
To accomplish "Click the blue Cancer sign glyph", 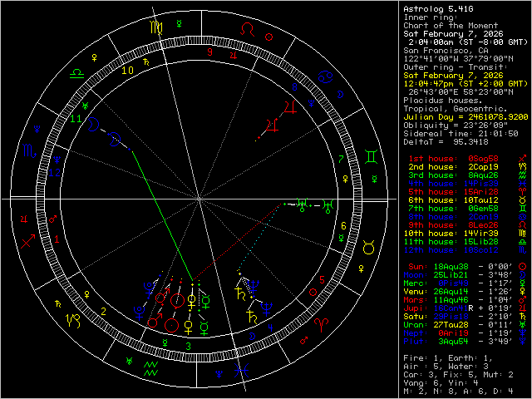I will 328,76.
